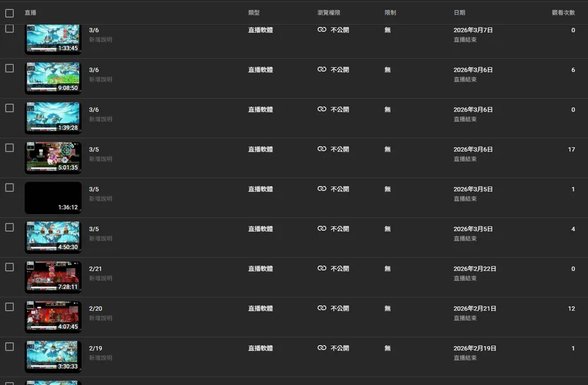Viewport: 588px width, 385px height.
Task: Click the unlisted link icon for the 2/21 stream
Action: (x=321, y=269)
